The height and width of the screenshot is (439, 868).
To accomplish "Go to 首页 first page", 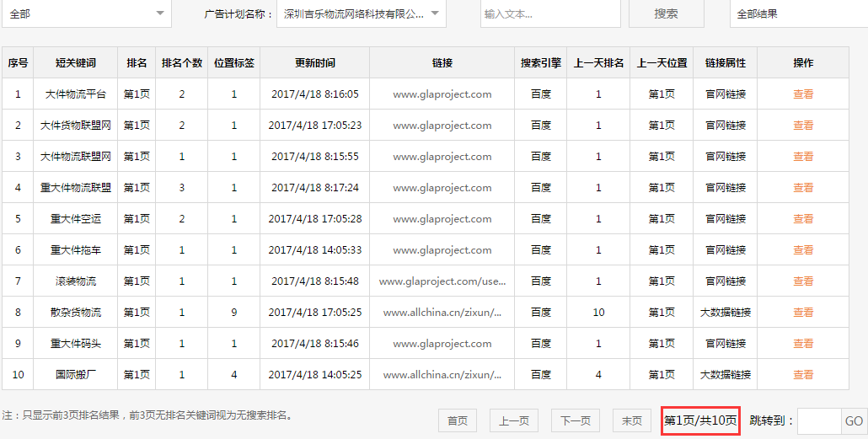I will pyautogui.click(x=458, y=420).
